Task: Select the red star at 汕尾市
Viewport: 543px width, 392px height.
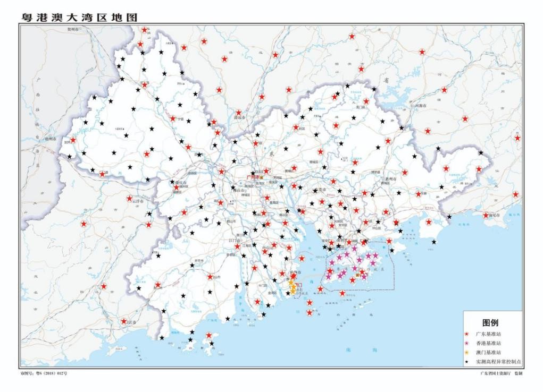Action: [x=486, y=215]
